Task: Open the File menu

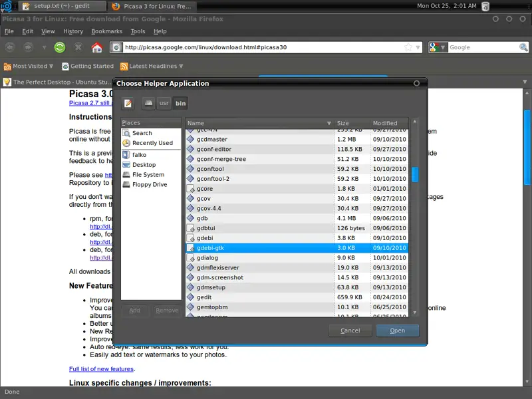Action: click(x=9, y=31)
